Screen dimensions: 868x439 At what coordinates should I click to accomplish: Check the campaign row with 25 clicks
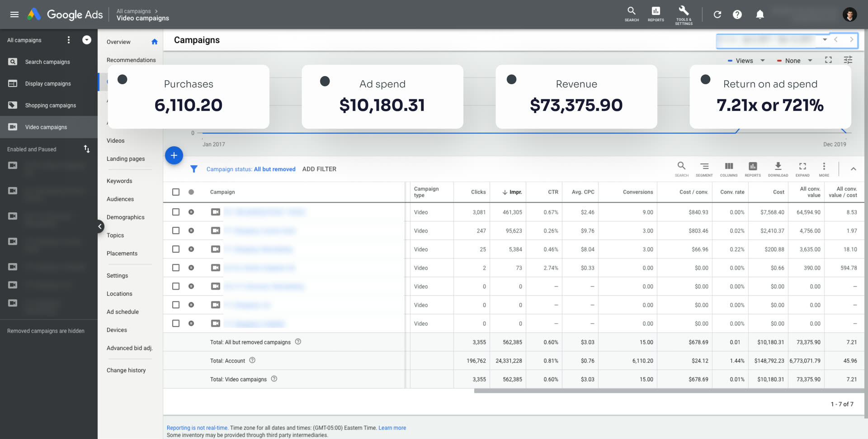pos(176,249)
